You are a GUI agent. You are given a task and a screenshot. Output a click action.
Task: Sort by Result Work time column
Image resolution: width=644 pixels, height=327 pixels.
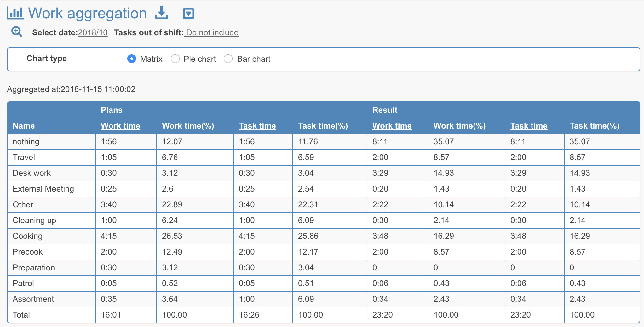(392, 126)
